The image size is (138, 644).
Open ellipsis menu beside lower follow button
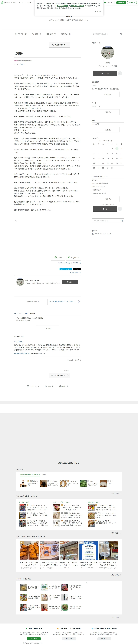[x=120, y=209]
